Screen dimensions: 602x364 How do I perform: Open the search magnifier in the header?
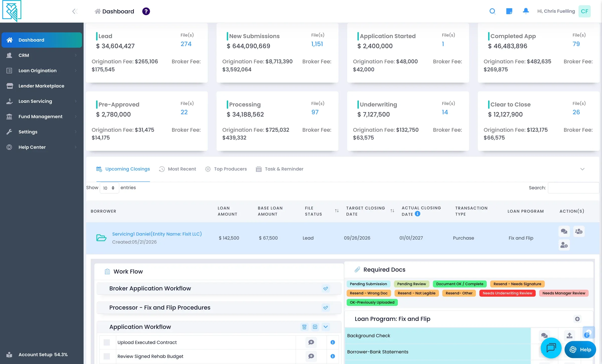pos(492,11)
